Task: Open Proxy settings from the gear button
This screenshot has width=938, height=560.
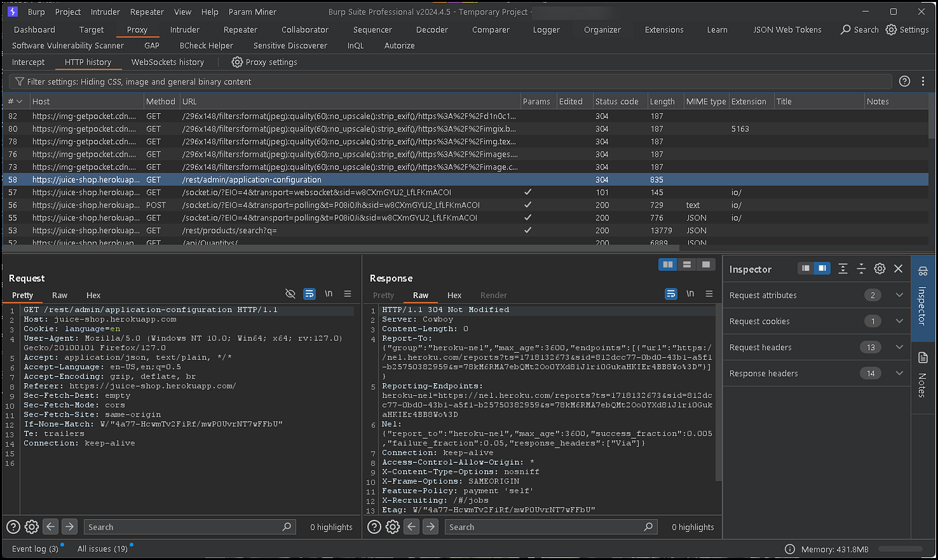Action: pos(265,62)
